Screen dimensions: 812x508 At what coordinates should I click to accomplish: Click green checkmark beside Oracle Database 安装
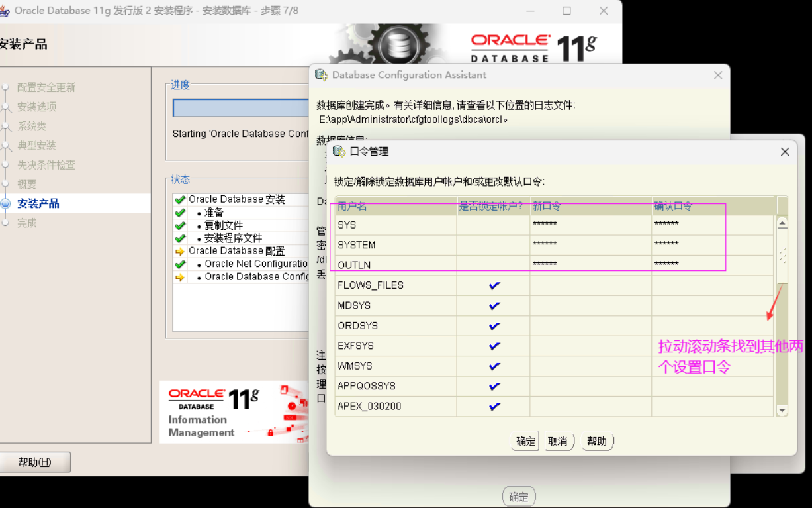pyautogui.click(x=179, y=199)
